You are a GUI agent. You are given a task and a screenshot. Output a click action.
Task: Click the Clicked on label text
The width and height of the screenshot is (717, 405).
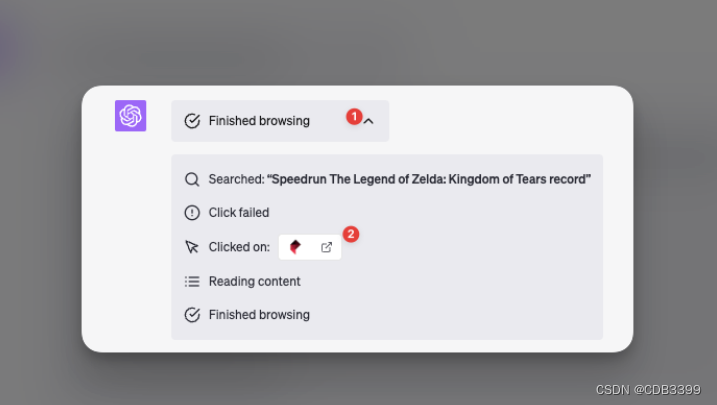(x=239, y=247)
